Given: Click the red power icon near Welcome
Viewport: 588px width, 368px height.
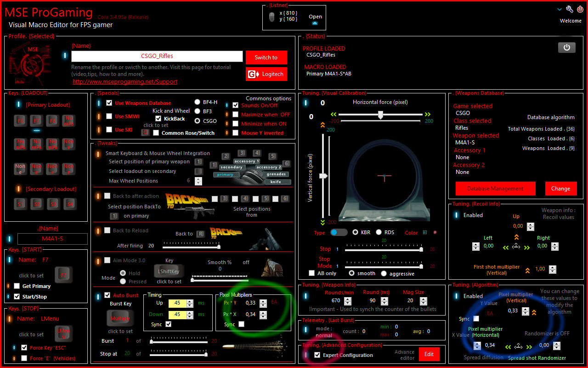Looking at the screenshot, I should [x=580, y=9].
